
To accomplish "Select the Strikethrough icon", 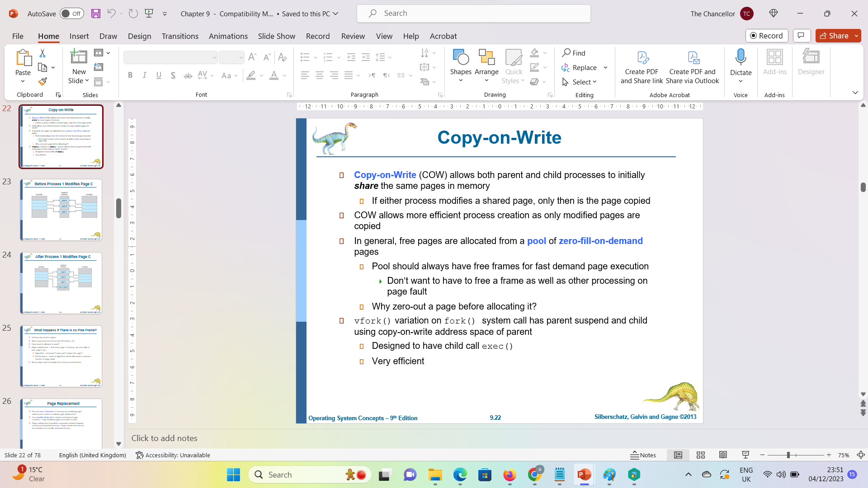I will pyautogui.click(x=188, y=75).
